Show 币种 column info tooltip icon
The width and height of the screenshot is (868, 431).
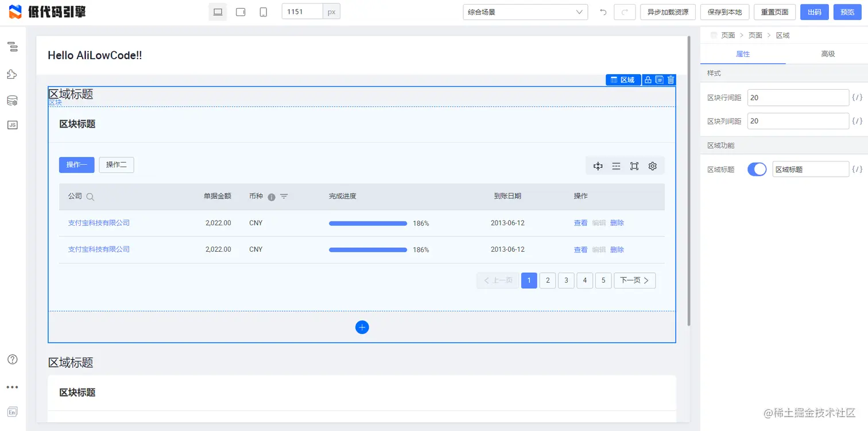tap(272, 197)
